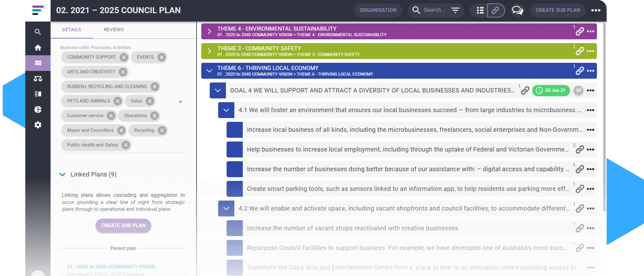Open ellipsis menu on Goal 4 row
The image size is (644, 276).
click(x=590, y=90)
